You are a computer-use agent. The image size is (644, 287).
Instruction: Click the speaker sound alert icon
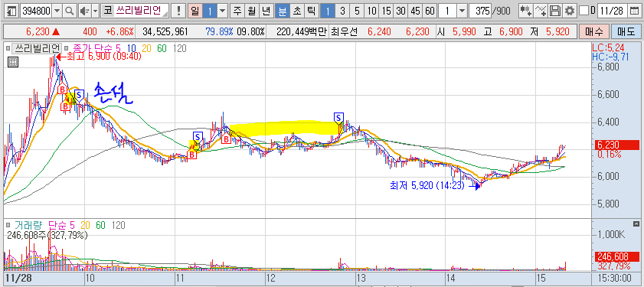(x=83, y=11)
